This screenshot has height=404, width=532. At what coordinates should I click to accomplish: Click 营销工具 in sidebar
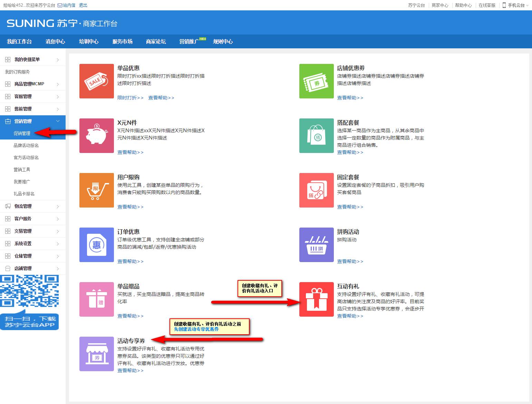[x=22, y=170]
